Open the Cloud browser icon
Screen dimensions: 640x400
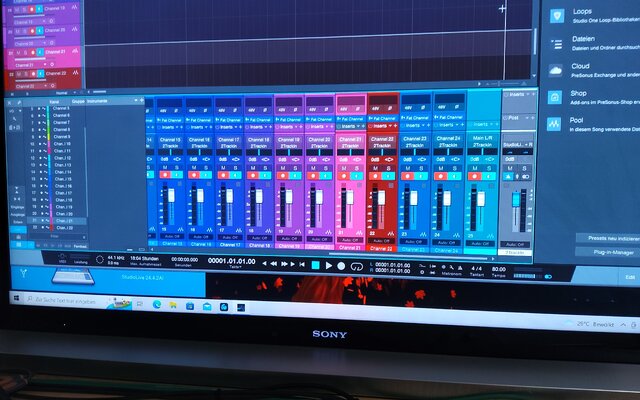(x=556, y=70)
